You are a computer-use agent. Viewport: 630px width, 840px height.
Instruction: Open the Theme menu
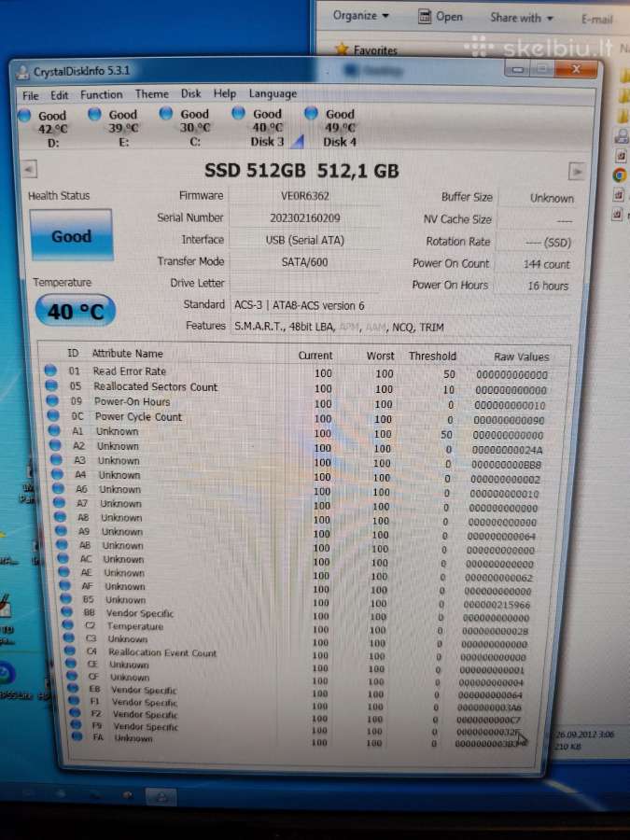pyautogui.click(x=151, y=94)
